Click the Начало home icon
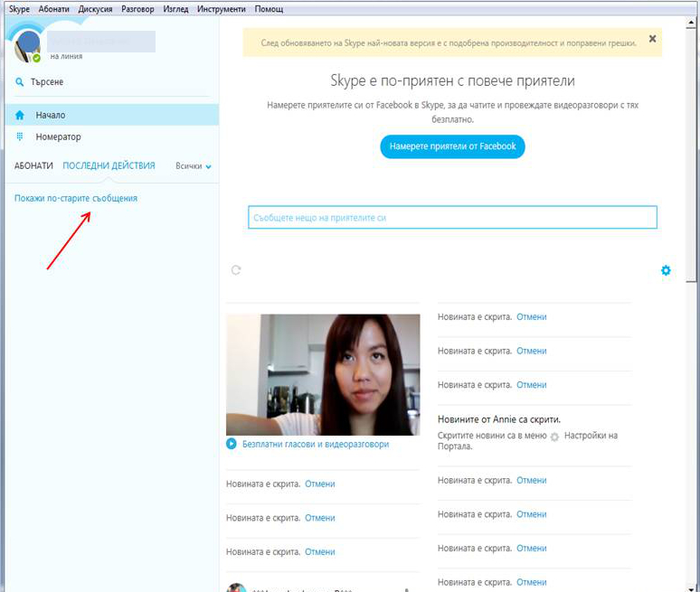 click(20, 115)
